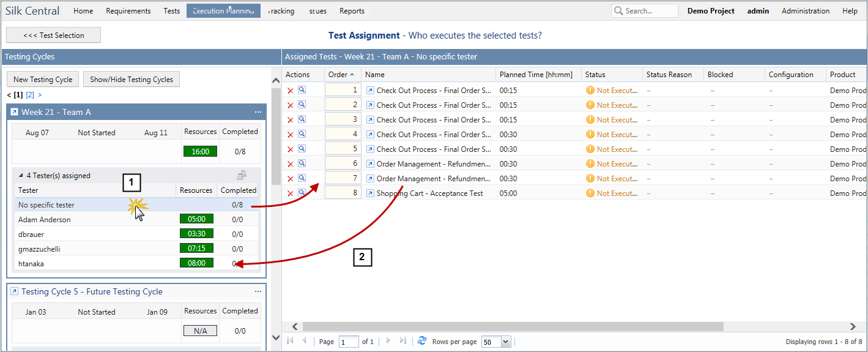Click the magnifier details icon in row 3
The image size is (868, 352).
(302, 119)
